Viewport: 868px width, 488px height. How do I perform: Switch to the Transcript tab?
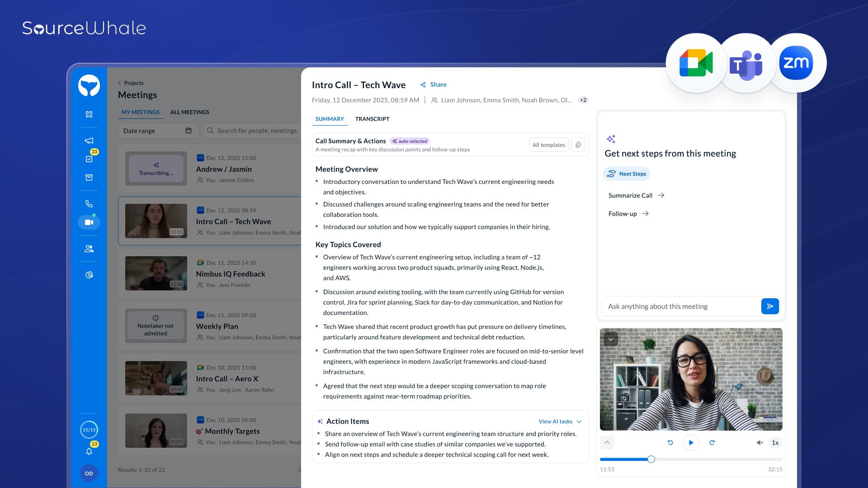click(x=372, y=119)
